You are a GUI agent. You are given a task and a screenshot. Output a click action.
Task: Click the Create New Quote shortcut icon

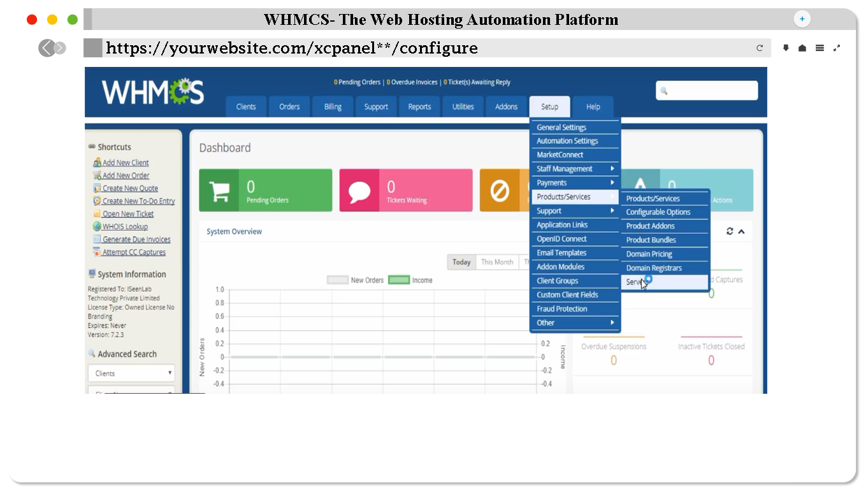point(97,188)
